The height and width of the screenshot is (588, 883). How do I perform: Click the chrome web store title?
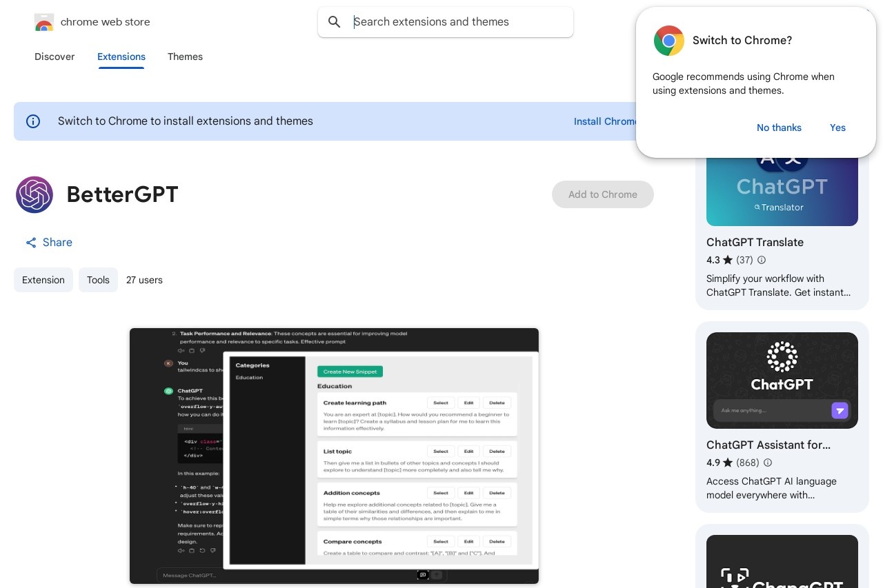106,22
